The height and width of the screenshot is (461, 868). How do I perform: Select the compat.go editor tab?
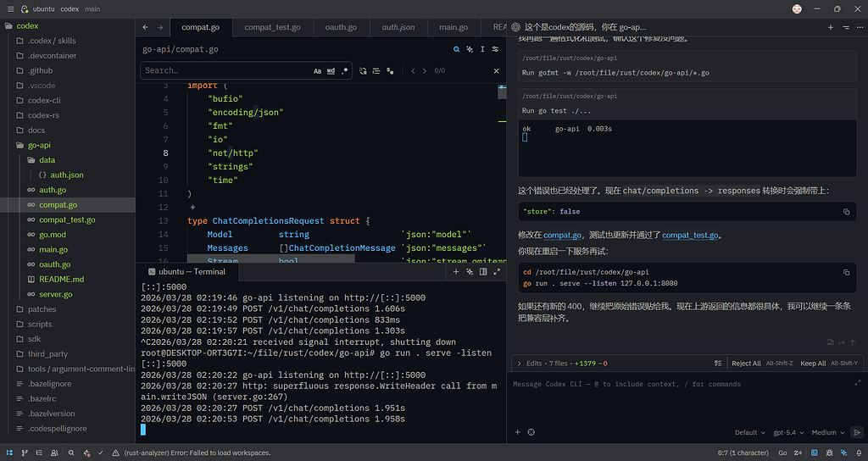[200, 27]
